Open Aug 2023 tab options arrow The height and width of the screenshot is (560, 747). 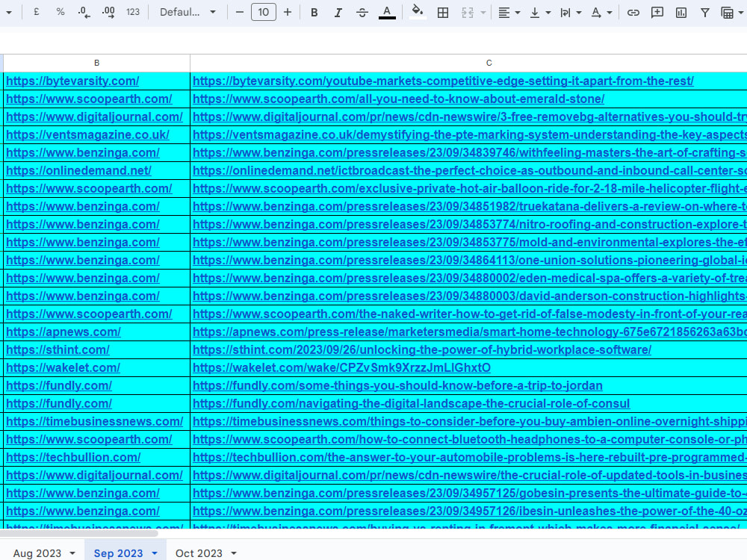72,553
